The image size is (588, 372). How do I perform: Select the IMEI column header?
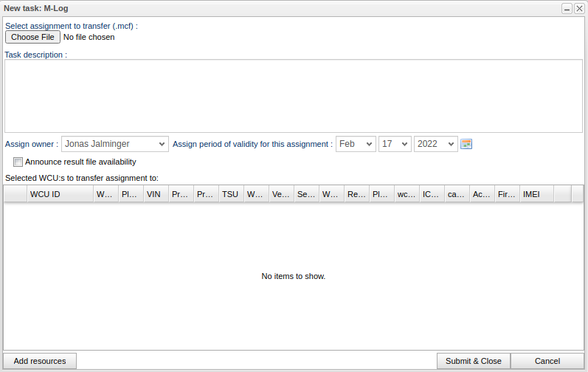click(536, 194)
